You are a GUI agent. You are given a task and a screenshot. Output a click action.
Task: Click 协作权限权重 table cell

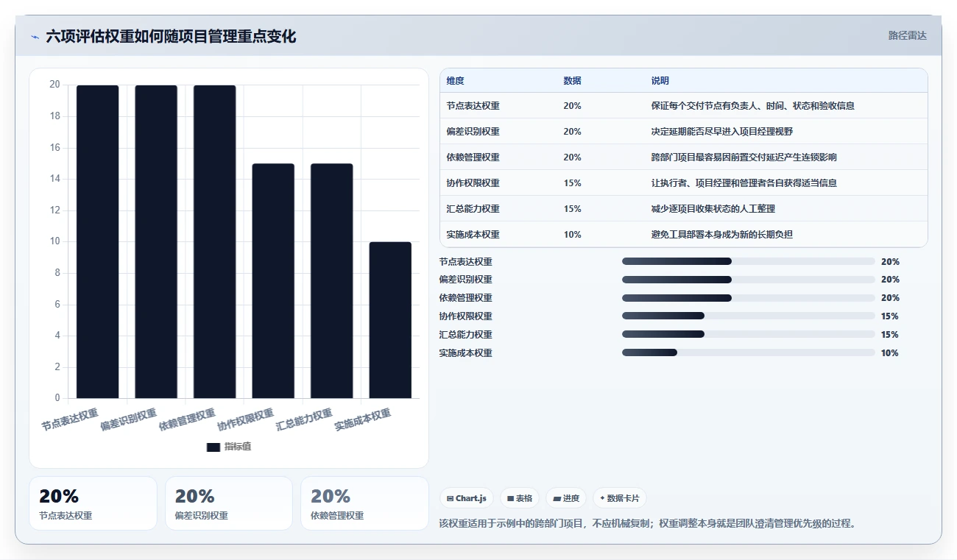point(473,183)
